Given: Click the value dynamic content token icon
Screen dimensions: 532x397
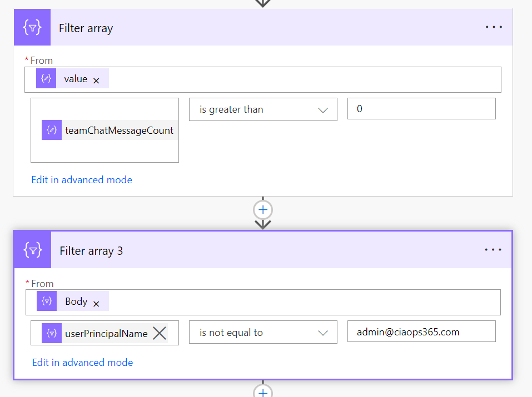Looking at the screenshot, I should point(46,79).
